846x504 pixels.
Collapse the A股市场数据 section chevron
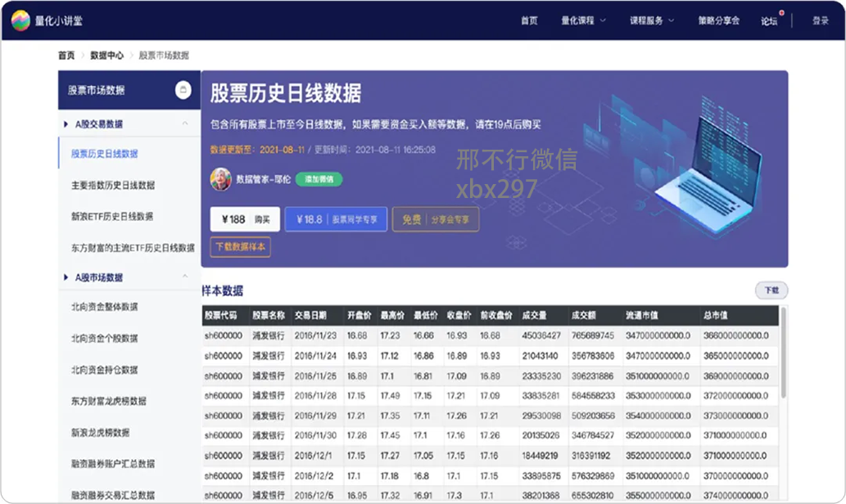185,277
